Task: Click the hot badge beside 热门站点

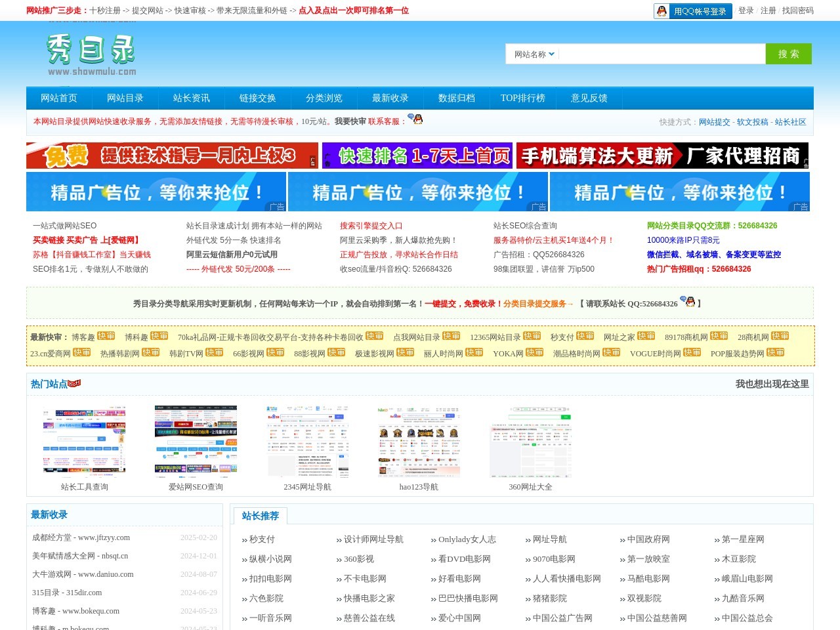Action: [74, 383]
